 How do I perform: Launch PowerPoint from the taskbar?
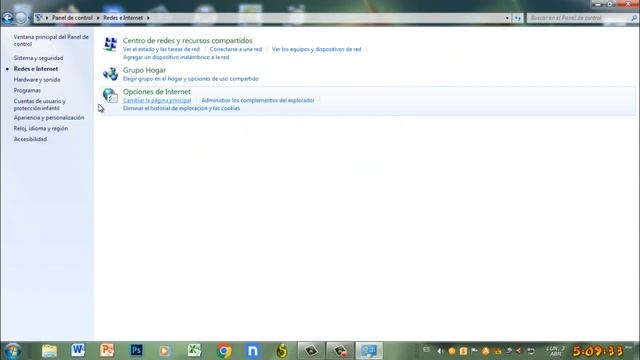tap(107, 351)
